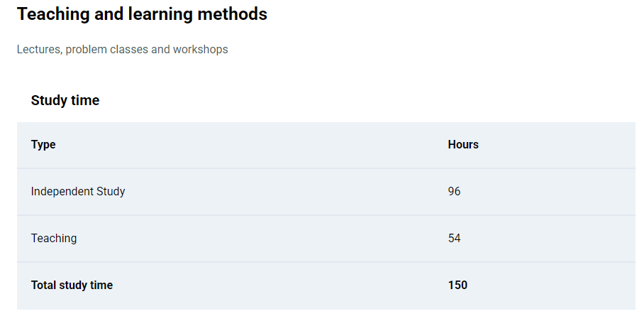The height and width of the screenshot is (326, 644).
Task: Click the Study time table title
Action: [x=65, y=100]
